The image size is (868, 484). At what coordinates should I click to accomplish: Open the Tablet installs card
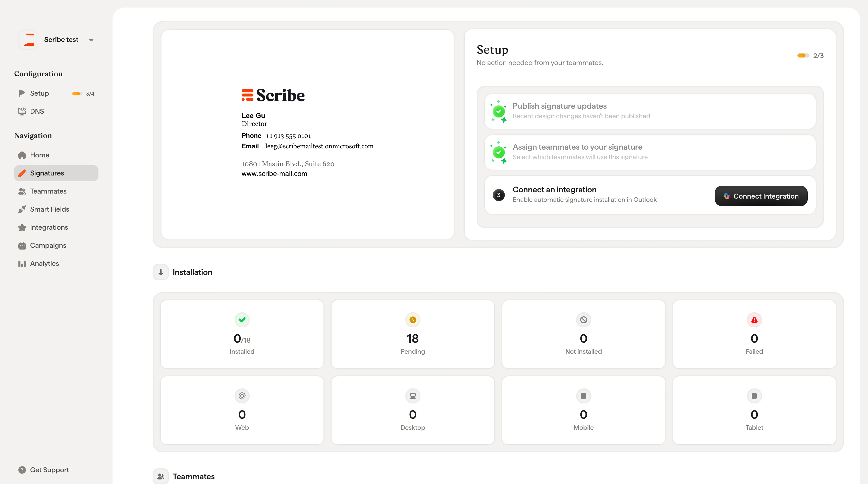click(x=754, y=410)
